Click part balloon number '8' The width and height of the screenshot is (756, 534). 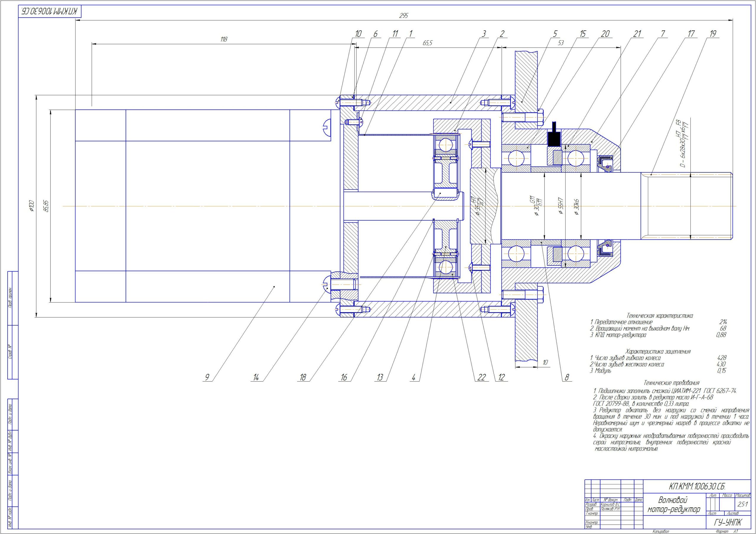pos(567,378)
